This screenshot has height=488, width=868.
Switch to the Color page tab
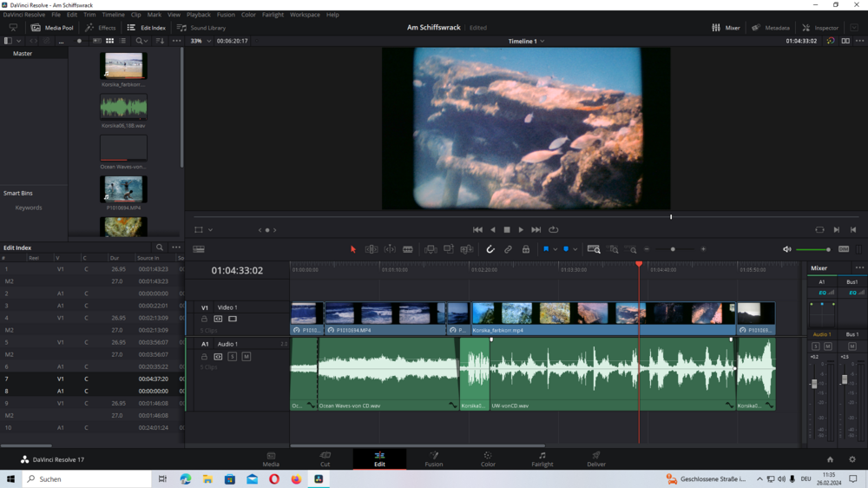488,459
